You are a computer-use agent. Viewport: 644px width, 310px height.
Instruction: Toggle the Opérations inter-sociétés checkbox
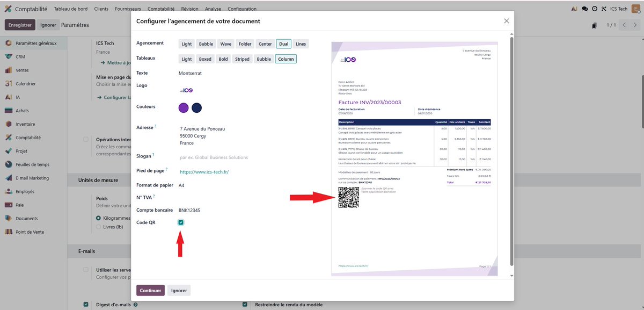86,139
